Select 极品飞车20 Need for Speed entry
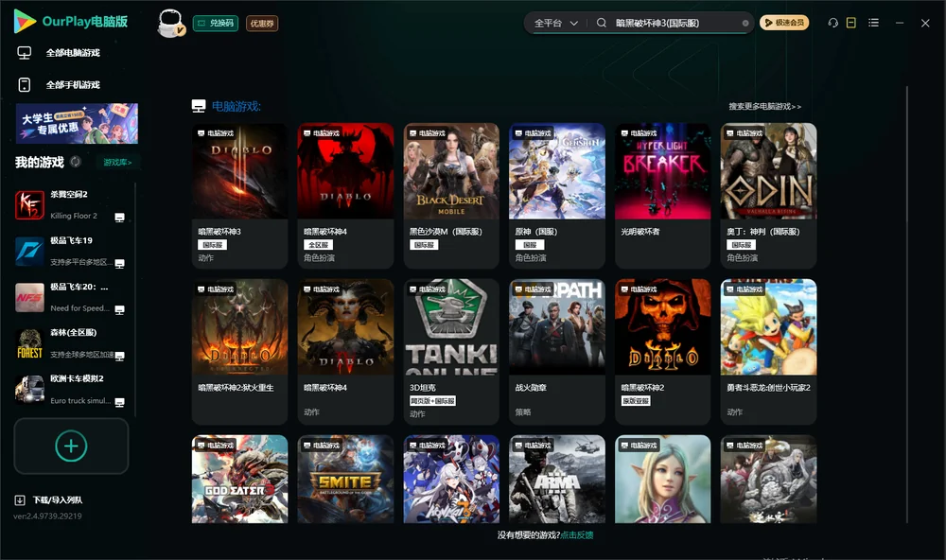 [71, 297]
